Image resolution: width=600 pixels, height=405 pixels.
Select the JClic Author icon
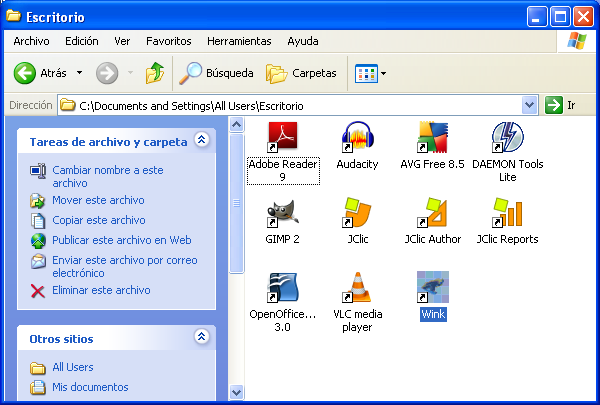(x=432, y=213)
